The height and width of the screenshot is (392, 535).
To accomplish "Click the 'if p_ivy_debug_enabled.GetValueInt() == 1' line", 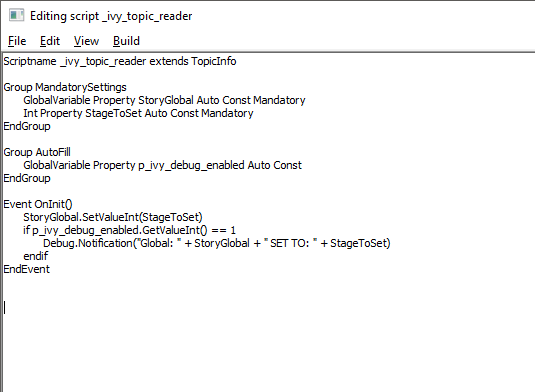I will [129, 230].
